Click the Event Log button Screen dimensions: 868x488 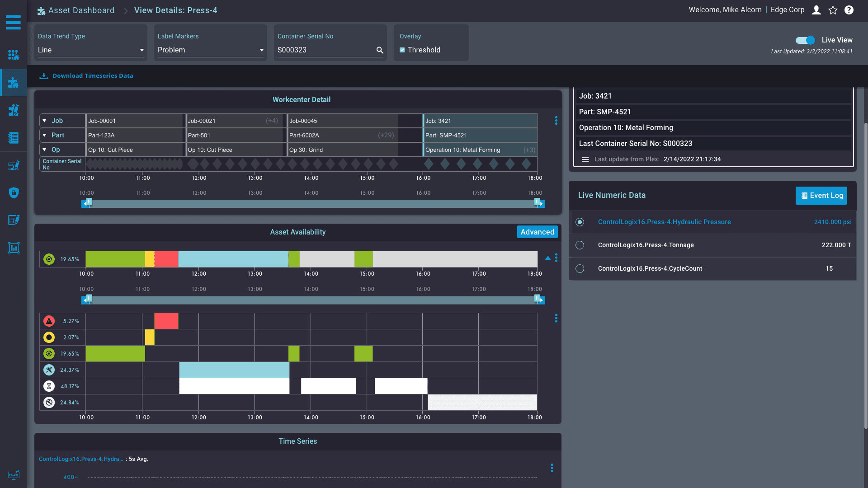click(821, 195)
